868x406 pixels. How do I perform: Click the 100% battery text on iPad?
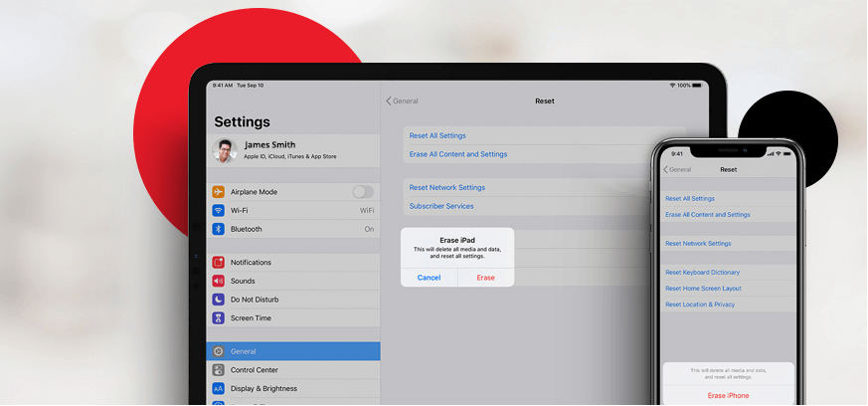[x=684, y=86]
